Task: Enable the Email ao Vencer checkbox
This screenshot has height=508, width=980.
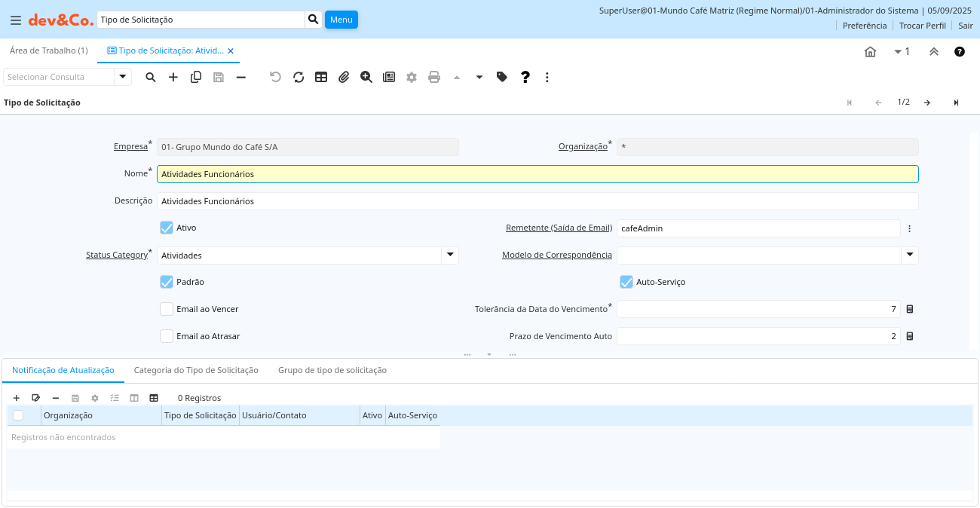Action: (x=167, y=309)
